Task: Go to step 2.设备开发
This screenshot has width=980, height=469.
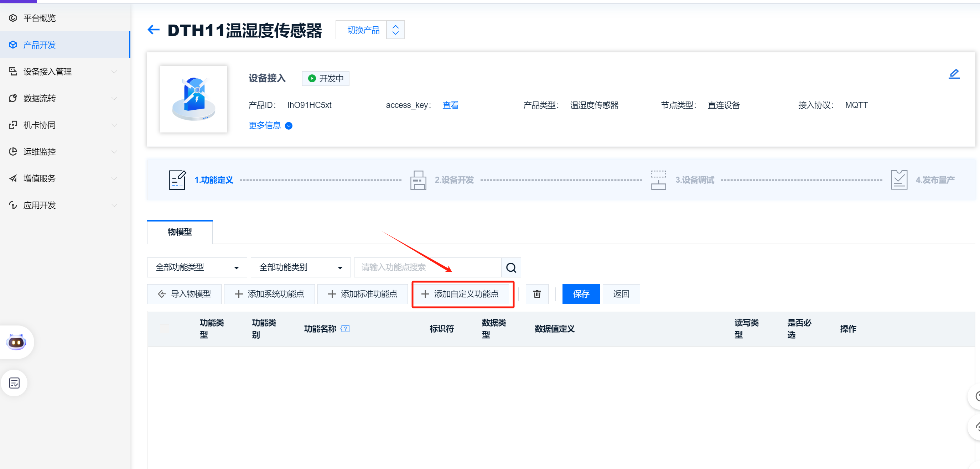Action: pyautogui.click(x=454, y=179)
